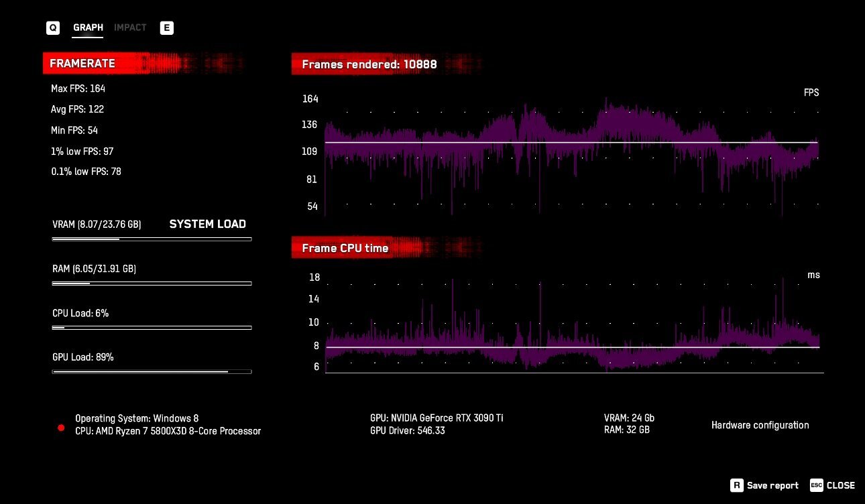865x504 pixels.
Task: Click the R key icon beside Save report
Action: tap(736, 485)
